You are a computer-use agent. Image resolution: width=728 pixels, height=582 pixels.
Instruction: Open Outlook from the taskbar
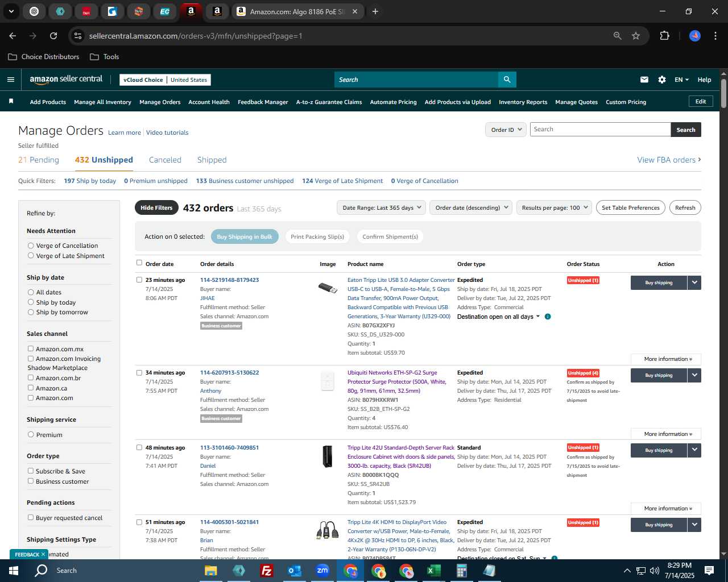[294, 571]
